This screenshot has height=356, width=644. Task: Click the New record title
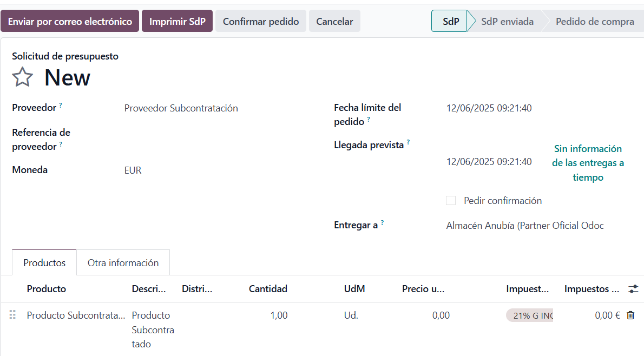tap(67, 77)
